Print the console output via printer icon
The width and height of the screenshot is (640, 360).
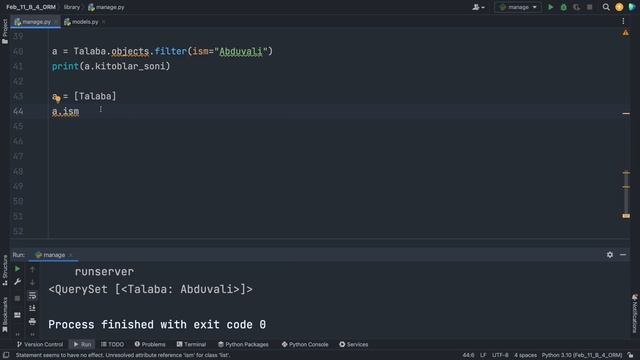click(x=32, y=322)
